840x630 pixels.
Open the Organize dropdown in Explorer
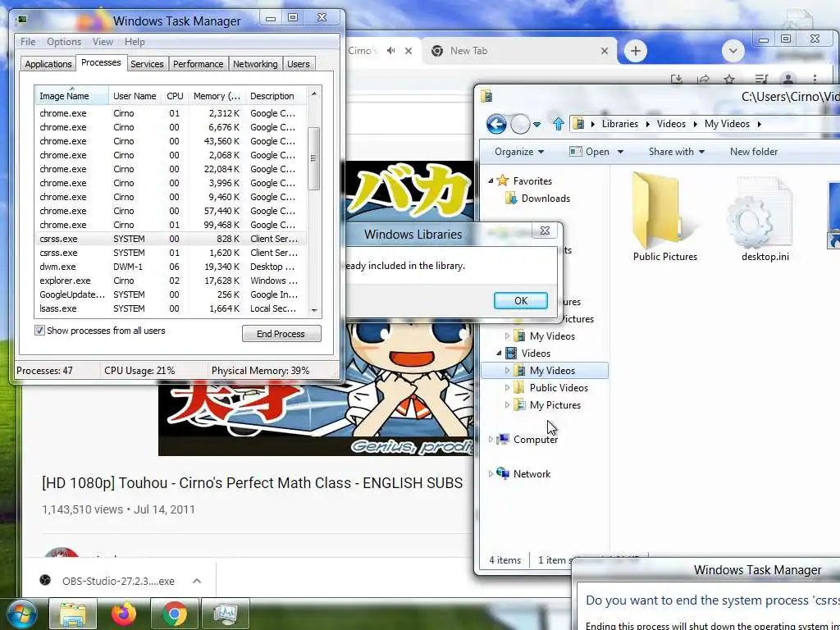[519, 152]
